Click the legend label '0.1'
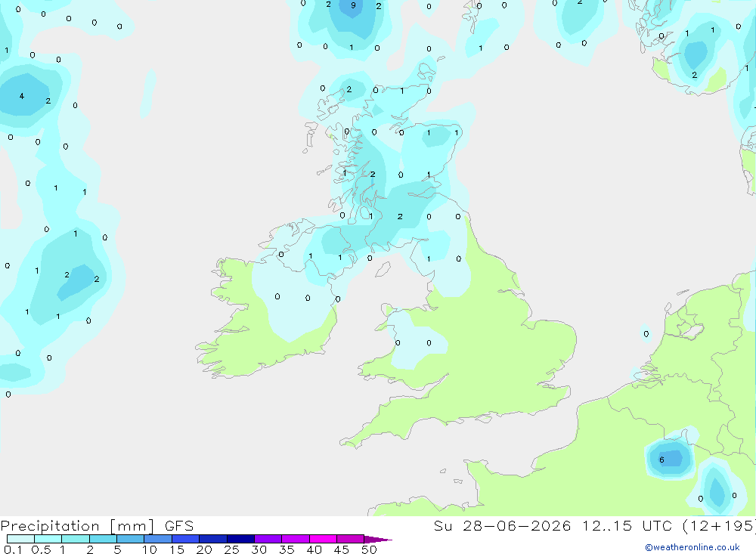Viewport: 756px width, 554px height. (13, 549)
